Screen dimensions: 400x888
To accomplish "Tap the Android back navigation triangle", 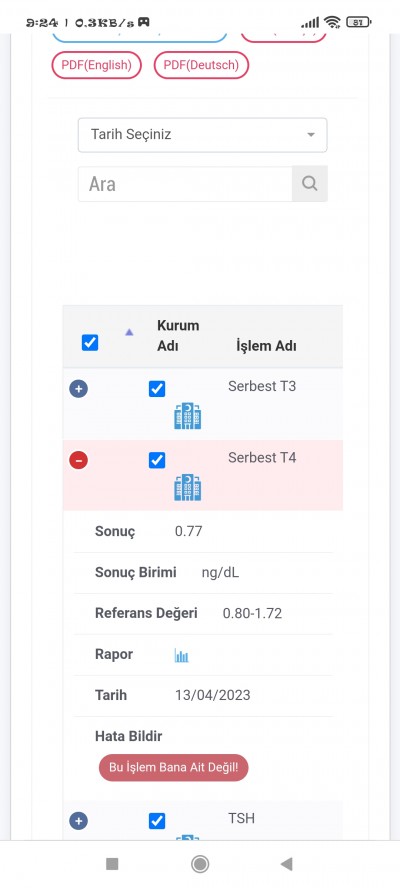I will [x=287, y=864].
